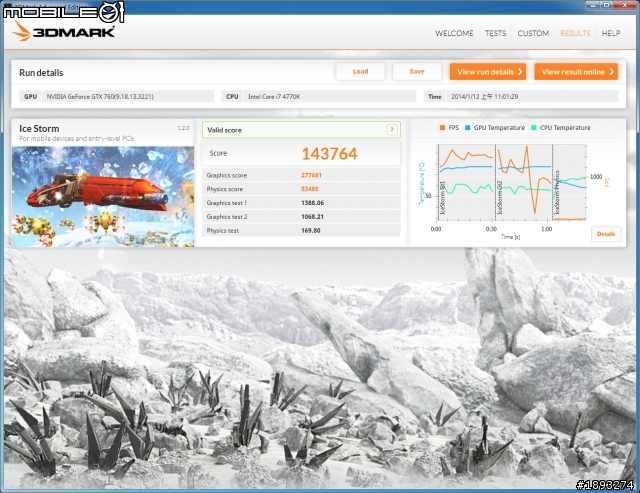This screenshot has height=493, width=640.
Task: Select the CPU Intel Core i7 4770K field
Action: coord(330,97)
